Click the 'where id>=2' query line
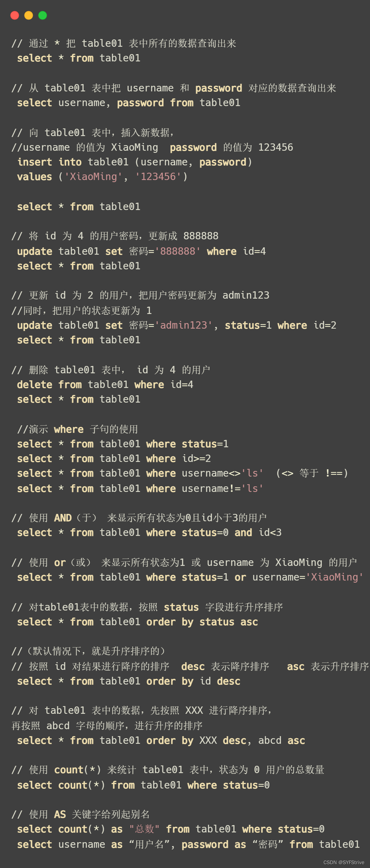 click(x=114, y=458)
